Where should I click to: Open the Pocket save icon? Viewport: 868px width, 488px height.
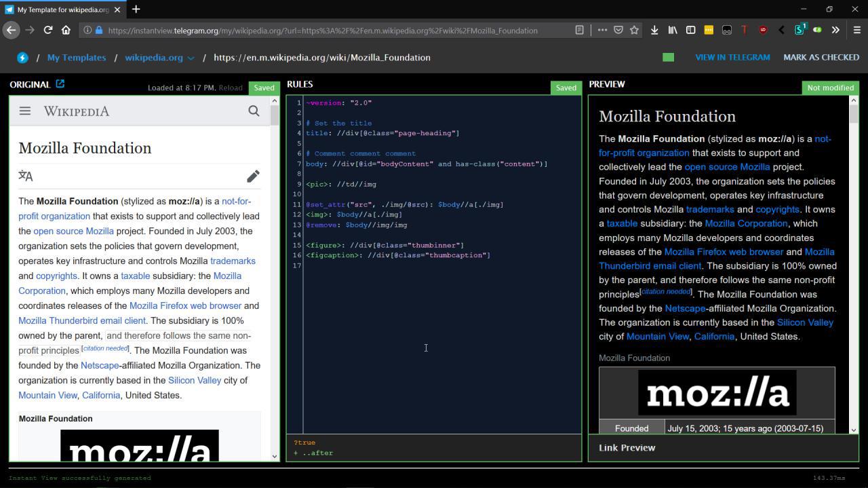click(618, 30)
